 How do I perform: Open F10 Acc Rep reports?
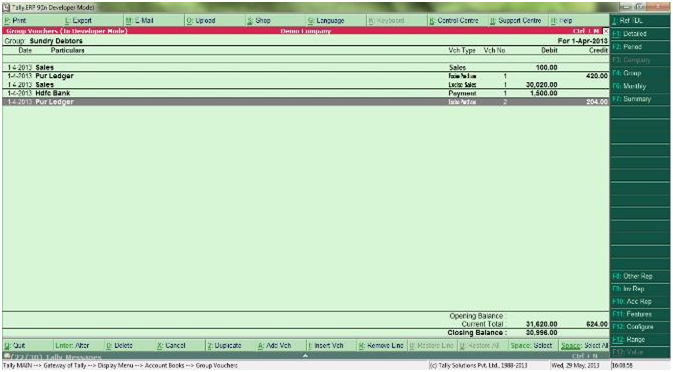640,301
